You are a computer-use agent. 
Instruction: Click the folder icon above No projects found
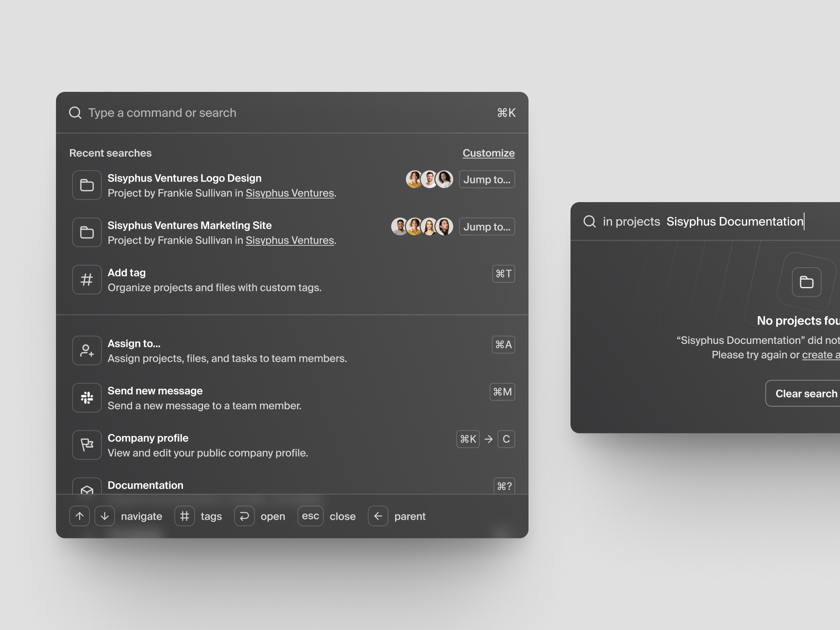point(807,282)
